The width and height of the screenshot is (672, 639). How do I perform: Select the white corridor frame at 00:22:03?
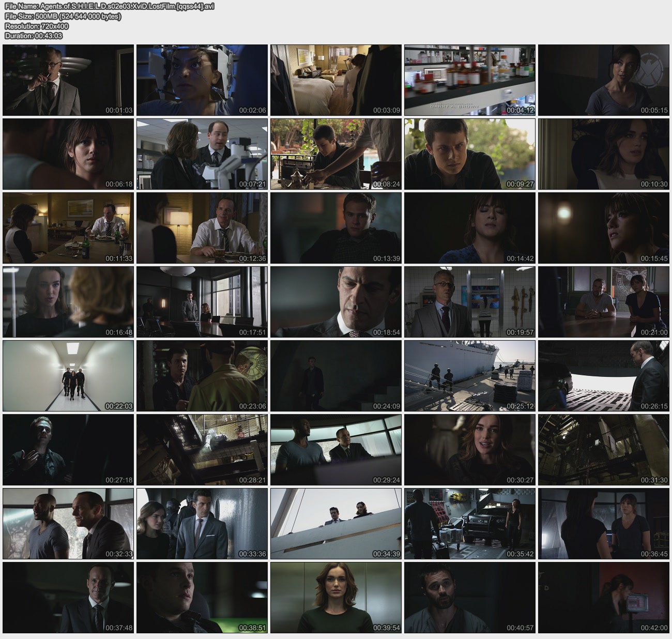68,376
